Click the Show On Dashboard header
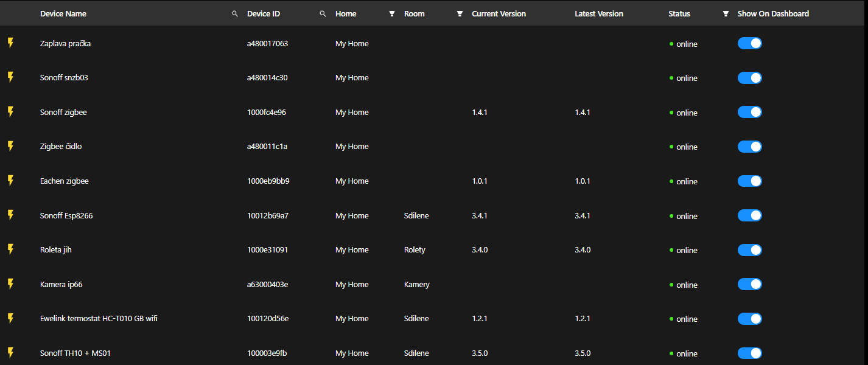Screen dimensions: 868x365 pyautogui.click(x=773, y=13)
